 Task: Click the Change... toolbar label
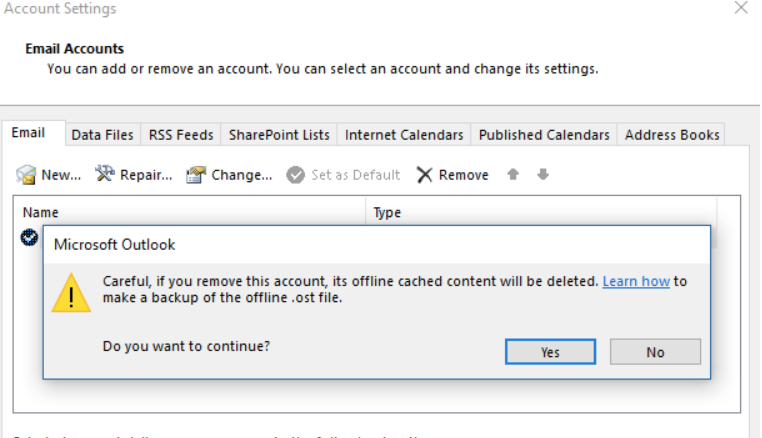point(242,175)
